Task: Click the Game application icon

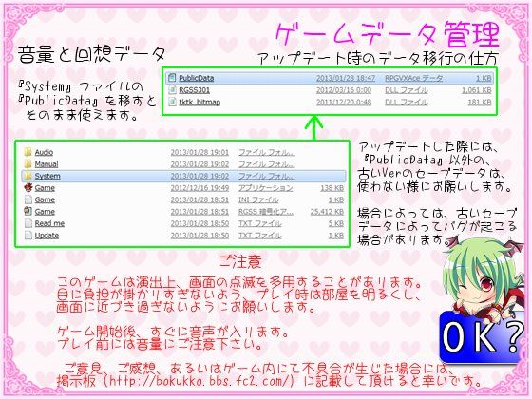Action: [28, 188]
